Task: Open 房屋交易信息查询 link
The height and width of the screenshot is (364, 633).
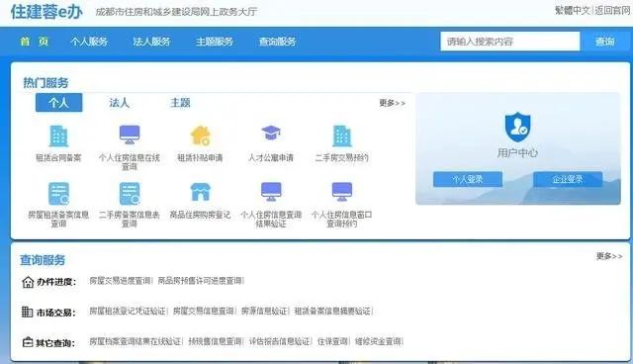Action: (204, 311)
